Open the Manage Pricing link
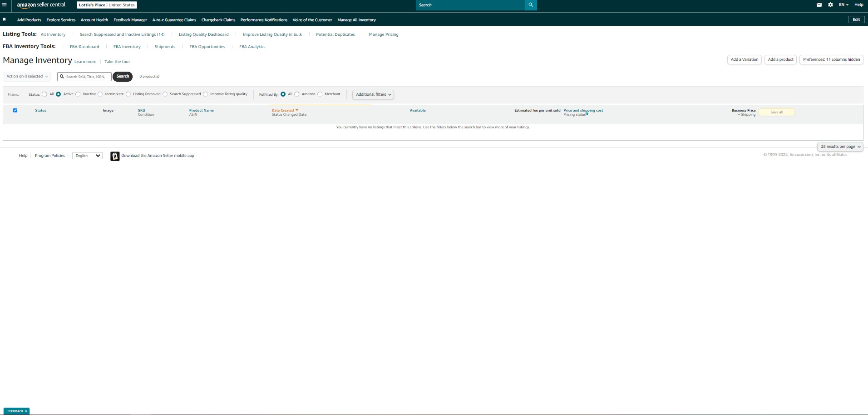This screenshot has height=415, width=868. click(x=384, y=34)
